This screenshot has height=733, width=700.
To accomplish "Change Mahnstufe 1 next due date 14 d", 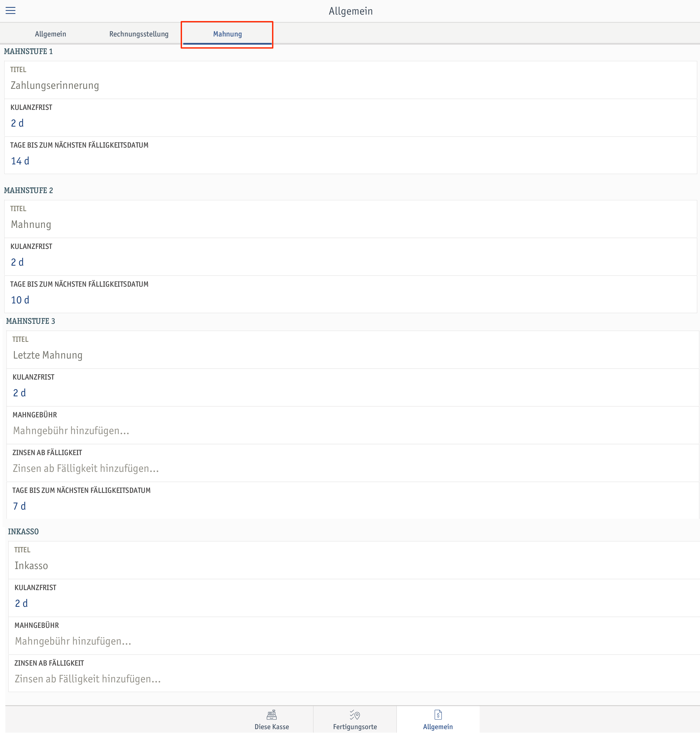I will [350, 155].
